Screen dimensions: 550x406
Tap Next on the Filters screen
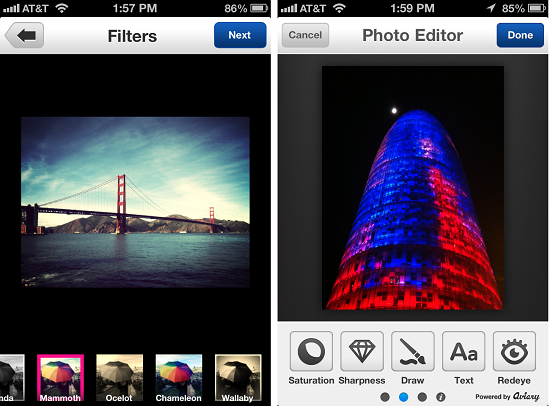tap(240, 35)
